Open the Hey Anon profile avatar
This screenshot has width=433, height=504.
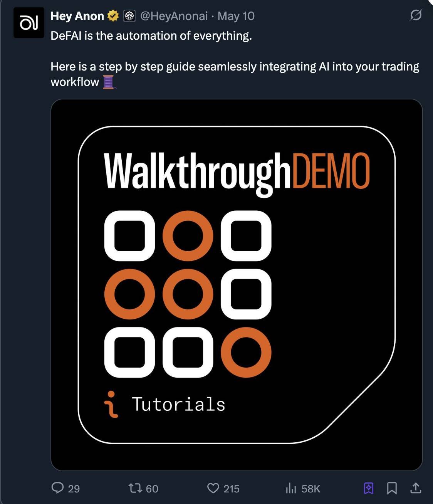29,23
